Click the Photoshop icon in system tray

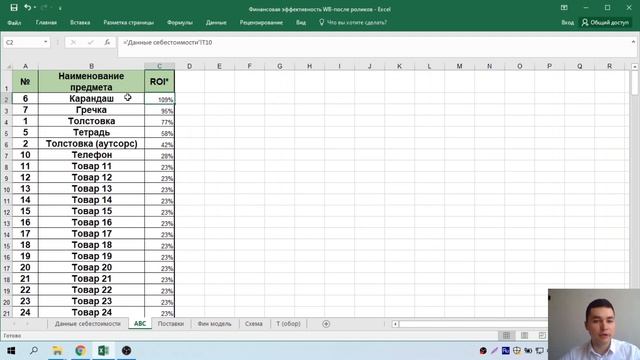pos(505,351)
